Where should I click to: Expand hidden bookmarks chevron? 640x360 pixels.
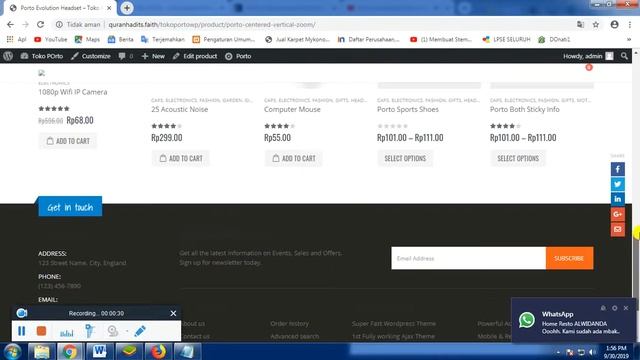(x=629, y=39)
